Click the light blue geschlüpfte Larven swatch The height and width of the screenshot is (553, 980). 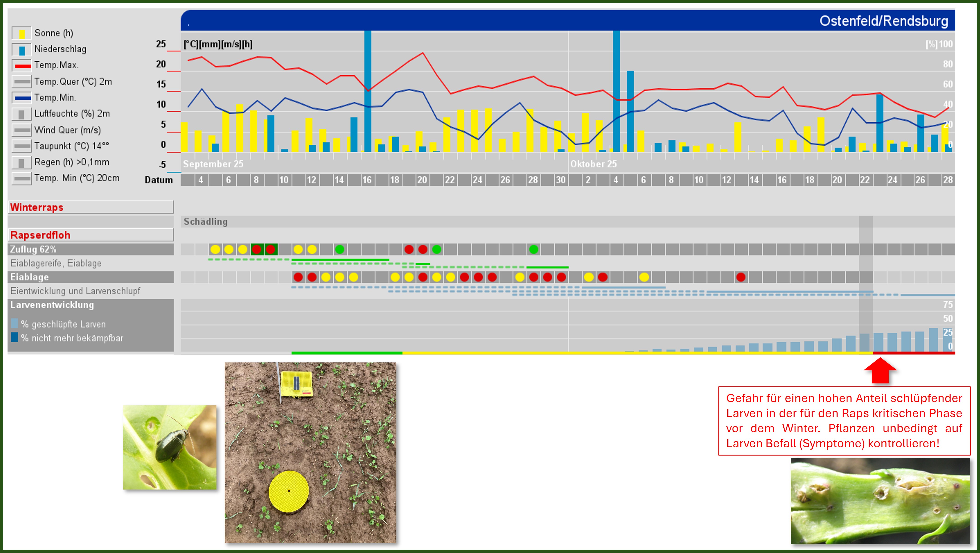click(x=14, y=323)
